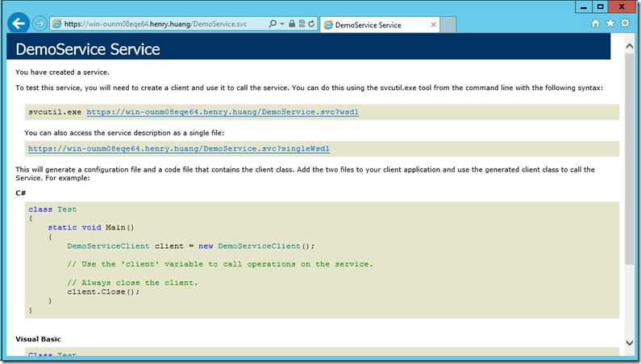Click the 'class Test' code line
The image size is (641, 364).
pyautogui.click(x=52, y=209)
